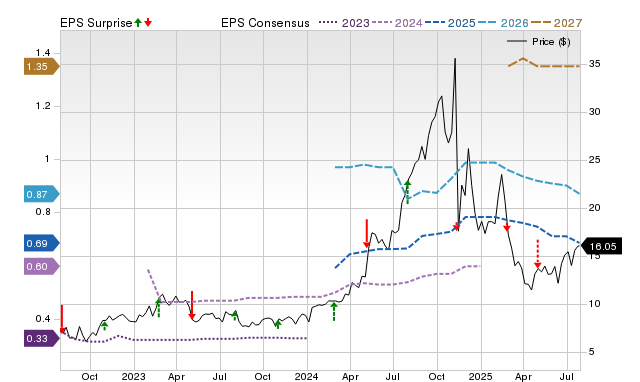Click the 0.60 value tag for 2024

tap(42, 267)
